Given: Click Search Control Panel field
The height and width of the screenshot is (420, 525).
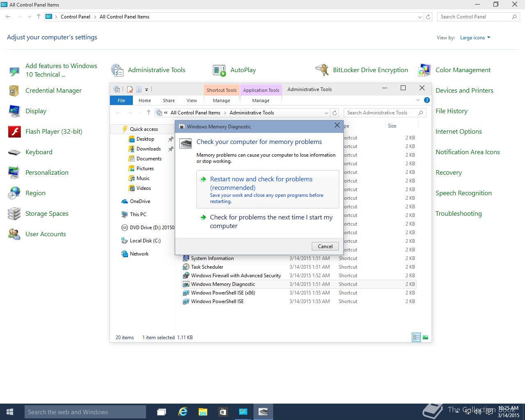Looking at the screenshot, I should 478,17.
